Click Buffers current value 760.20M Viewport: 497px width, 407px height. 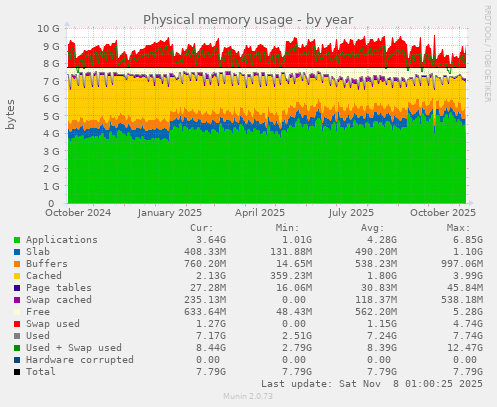[205, 264]
